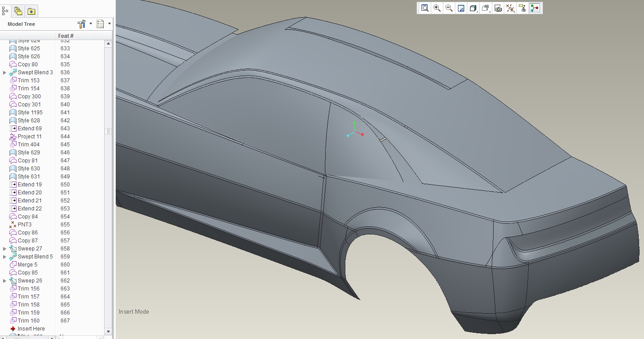
Task: Select the Style 1195 feature
Action: coord(30,113)
